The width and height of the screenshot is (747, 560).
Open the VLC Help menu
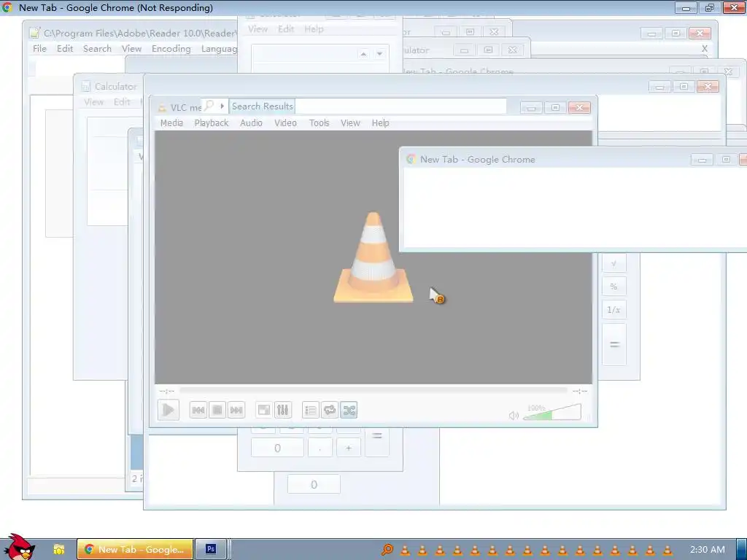point(381,122)
